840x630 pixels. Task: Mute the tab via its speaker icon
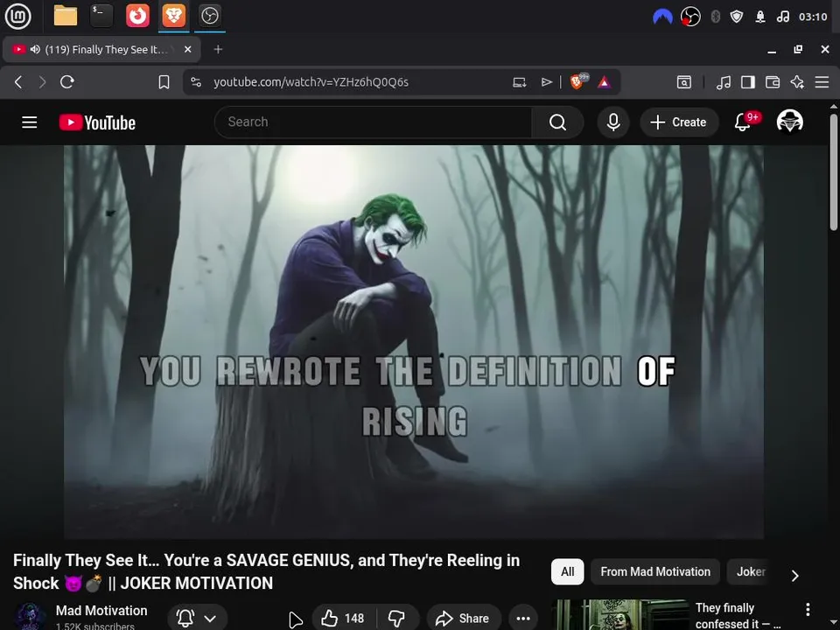click(35, 49)
